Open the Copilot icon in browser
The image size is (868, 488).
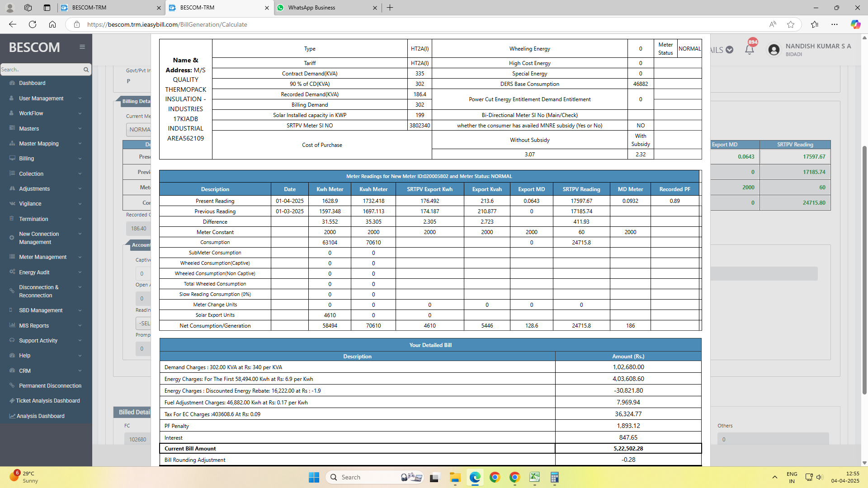click(855, 24)
